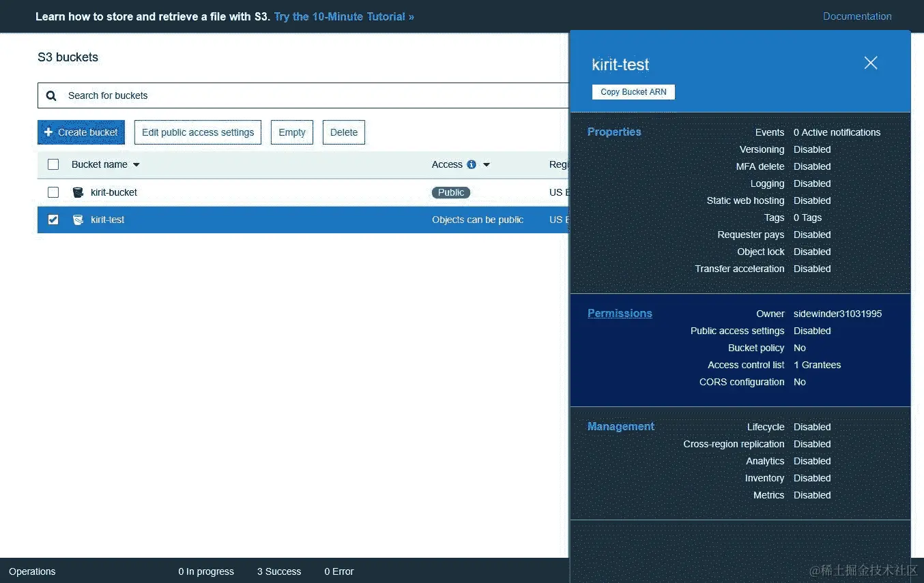
Task: Click Transfer acceleration label
Action: (x=740, y=269)
